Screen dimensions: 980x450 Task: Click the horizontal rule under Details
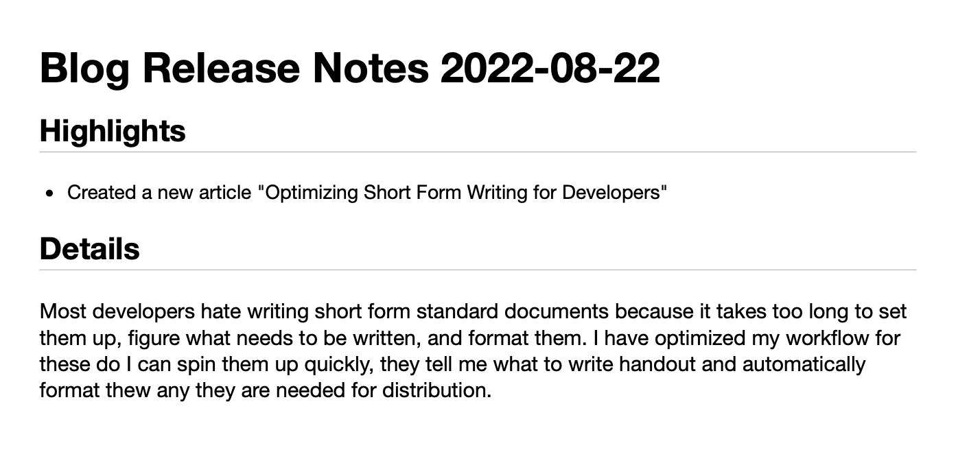pos(478,270)
